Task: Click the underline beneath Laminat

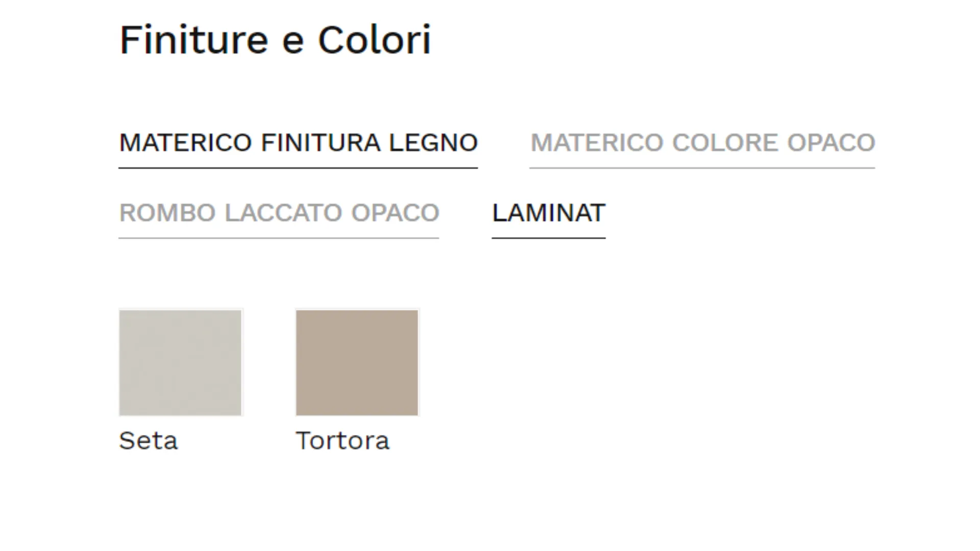Action: pos(548,238)
